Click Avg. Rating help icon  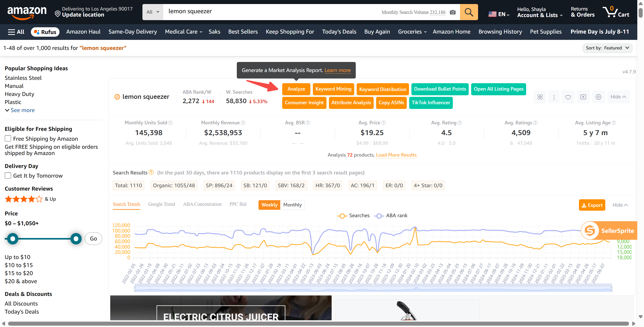coord(460,123)
